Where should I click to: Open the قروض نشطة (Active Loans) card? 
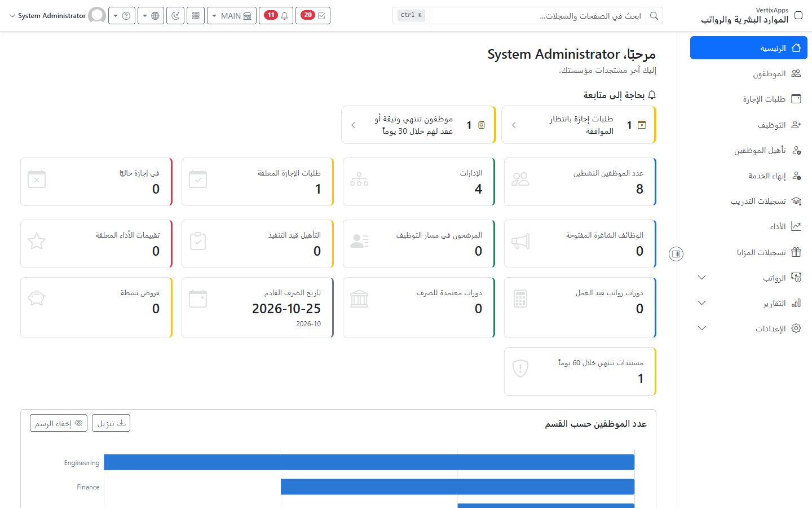click(x=96, y=308)
